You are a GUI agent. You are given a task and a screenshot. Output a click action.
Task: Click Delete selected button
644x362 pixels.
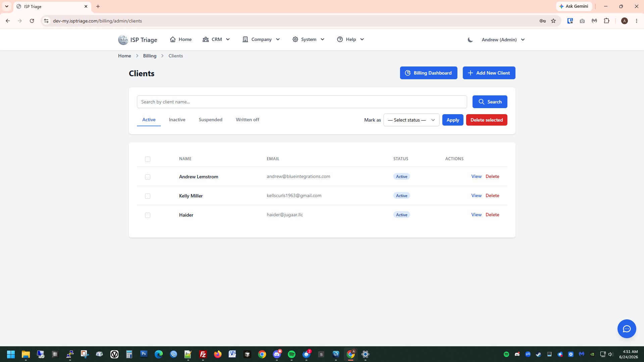(487, 120)
